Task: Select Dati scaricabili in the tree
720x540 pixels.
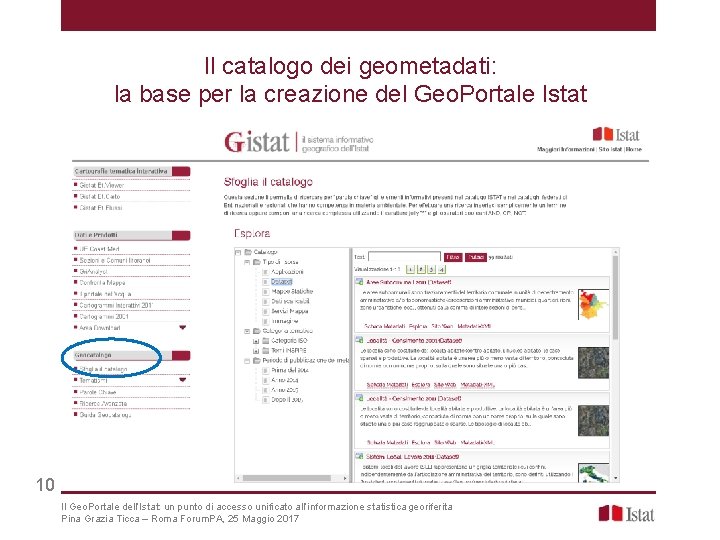Action: click(290, 301)
